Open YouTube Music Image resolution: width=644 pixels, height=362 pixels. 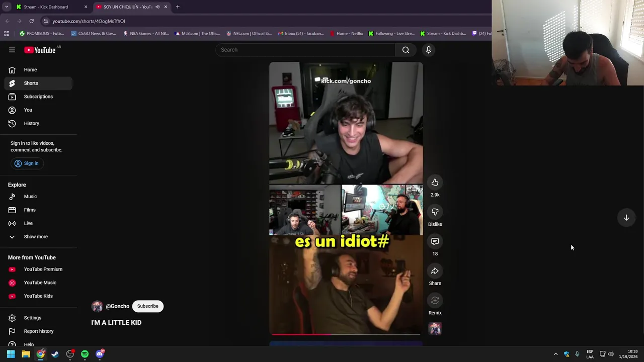tap(38, 283)
